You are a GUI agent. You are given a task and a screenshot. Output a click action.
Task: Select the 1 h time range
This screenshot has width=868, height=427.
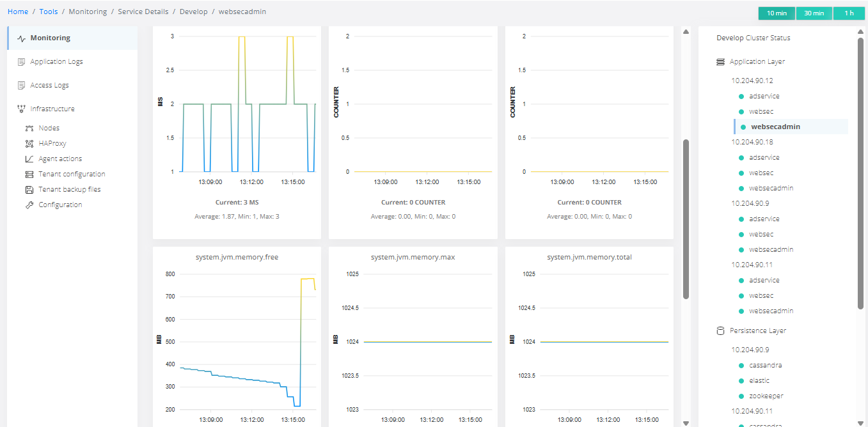(x=849, y=13)
